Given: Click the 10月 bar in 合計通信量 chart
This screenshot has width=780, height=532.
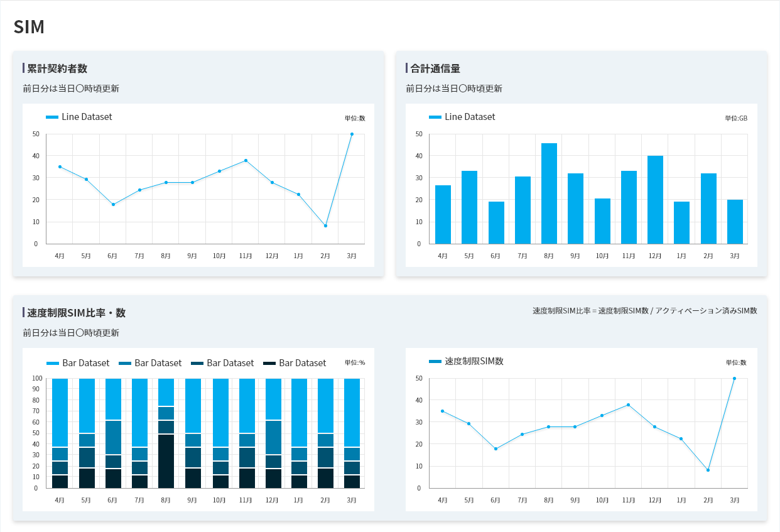Looking at the screenshot, I should coord(602,221).
